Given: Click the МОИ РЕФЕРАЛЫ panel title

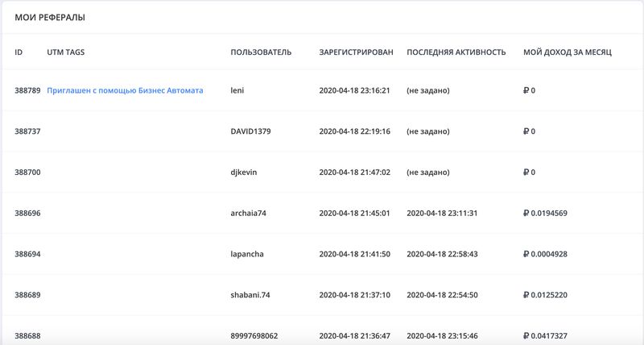Looking at the screenshot, I should (50, 17).
